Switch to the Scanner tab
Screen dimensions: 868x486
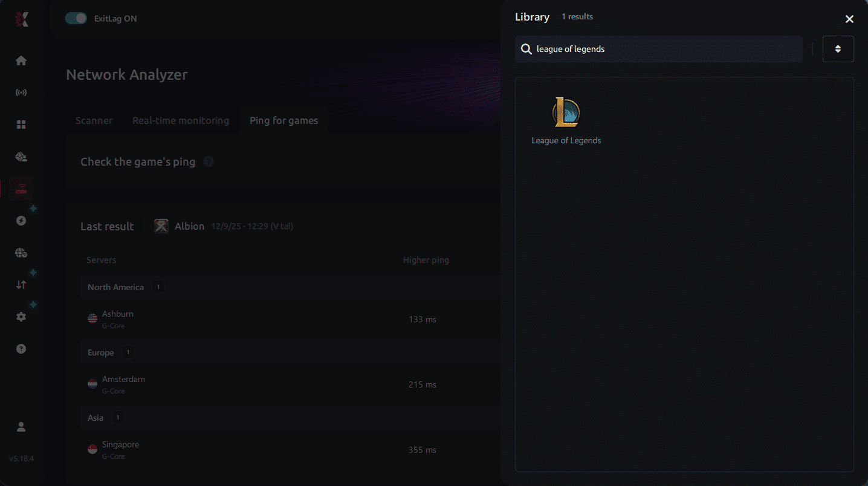coord(94,120)
